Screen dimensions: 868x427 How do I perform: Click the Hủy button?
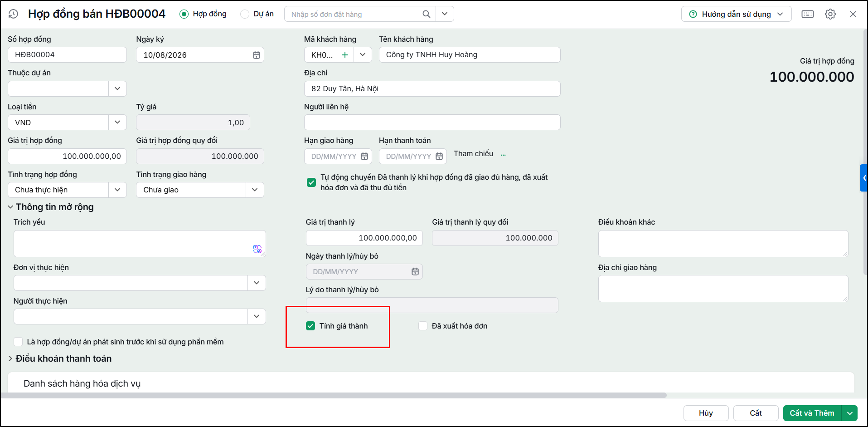point(706,413)
